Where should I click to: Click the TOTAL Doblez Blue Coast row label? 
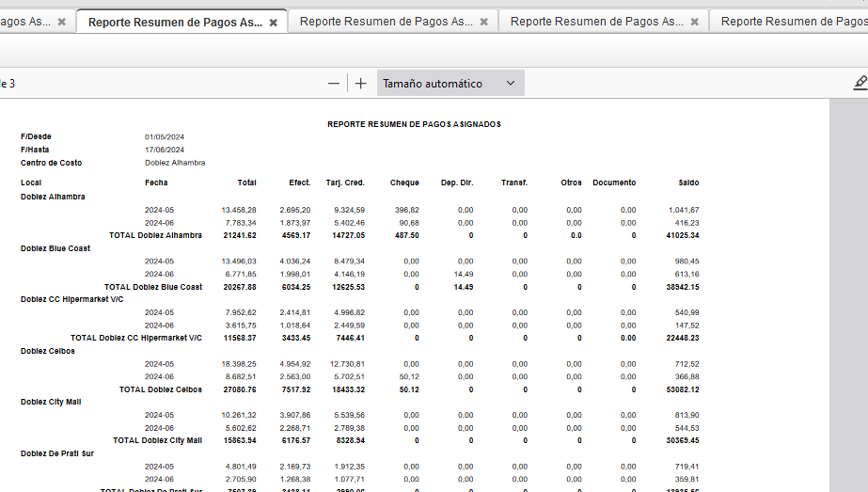[x=153, y=287]
